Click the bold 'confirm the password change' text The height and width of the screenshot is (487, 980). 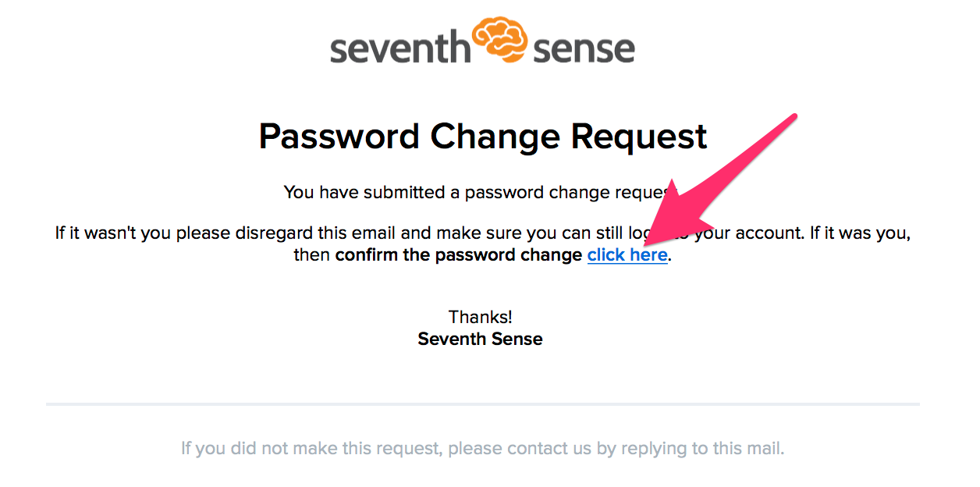tap(459, 255)
